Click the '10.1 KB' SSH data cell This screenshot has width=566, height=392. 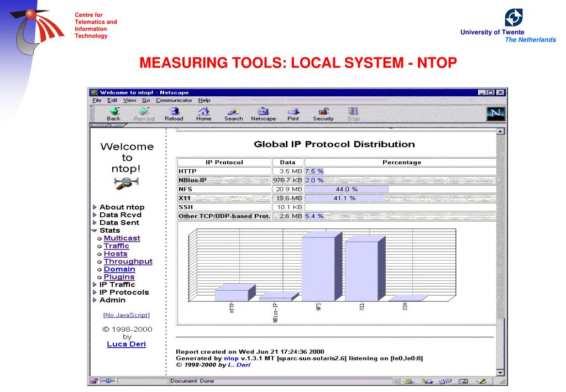pyautogui.click(x=287, y=207)
